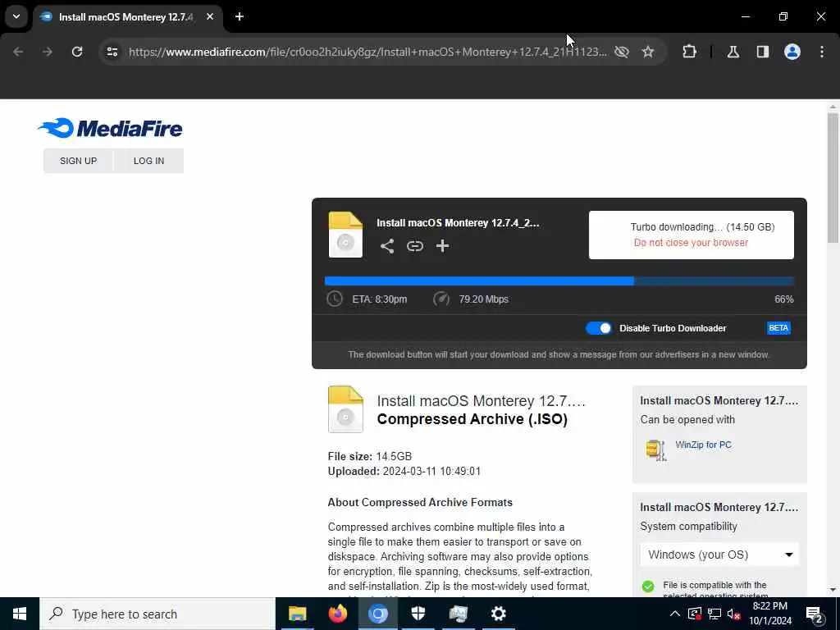Click the Type here to search box
The image size is (840, 630).
157,614
